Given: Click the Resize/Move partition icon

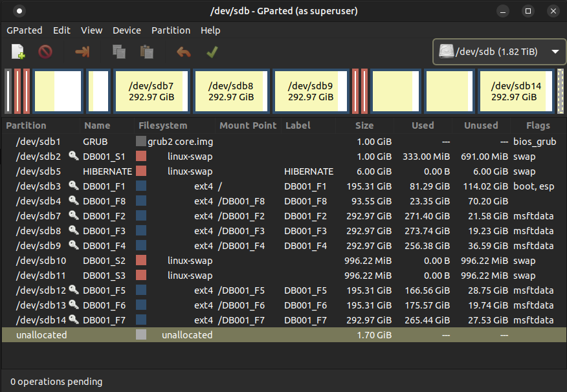Looking at the screenshot, I should click(x=82, y=52).
